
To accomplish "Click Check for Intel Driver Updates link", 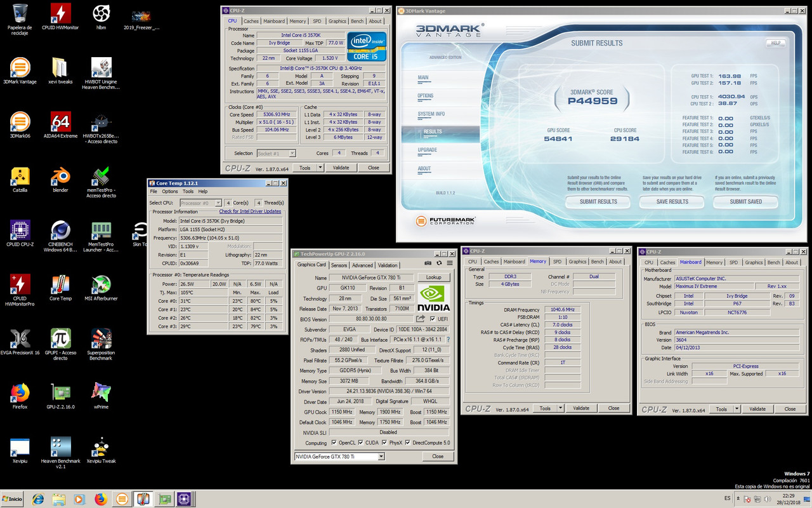I will 250,211.
